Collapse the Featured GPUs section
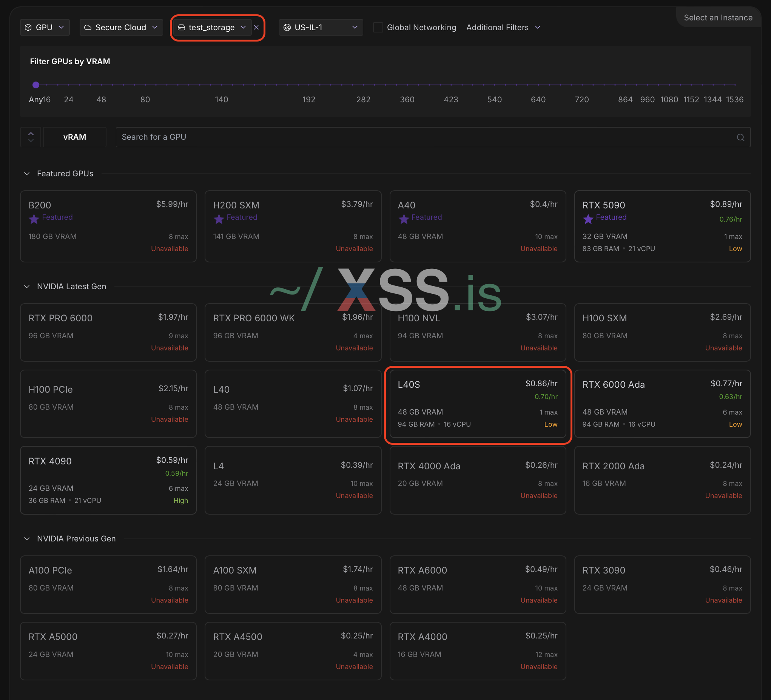The image size is (771, 700). point(27,174)
